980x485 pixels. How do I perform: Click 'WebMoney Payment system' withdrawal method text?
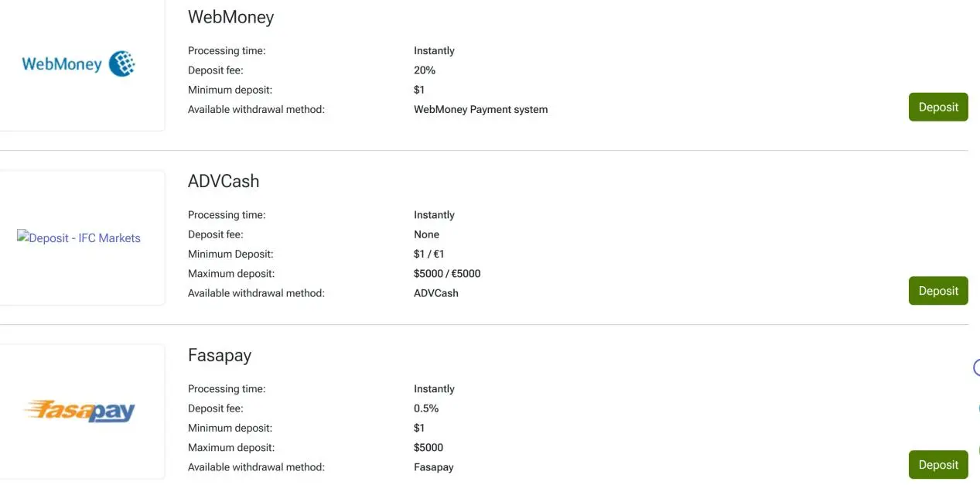click(481, 110)
